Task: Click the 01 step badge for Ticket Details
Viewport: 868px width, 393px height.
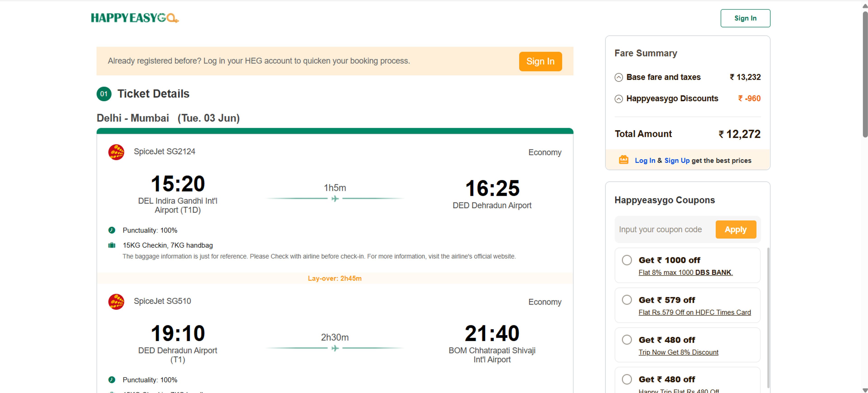Action: [x=104, y=94]
